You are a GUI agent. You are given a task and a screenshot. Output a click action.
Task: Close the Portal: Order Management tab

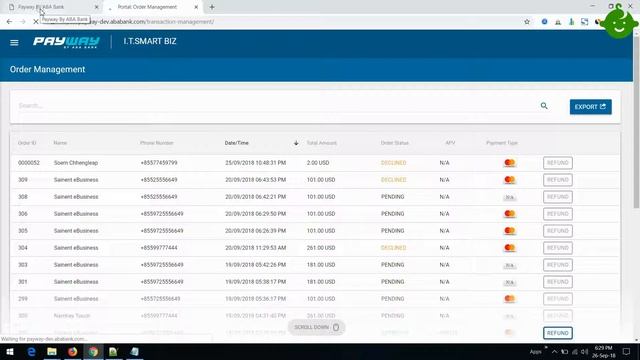click(x=196, y=7)
